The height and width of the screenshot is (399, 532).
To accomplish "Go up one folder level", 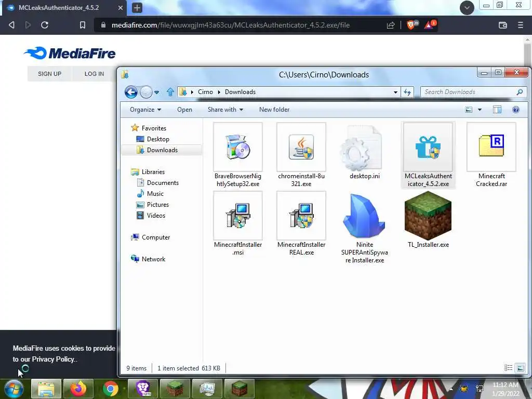I will click(x=170, y=92).
